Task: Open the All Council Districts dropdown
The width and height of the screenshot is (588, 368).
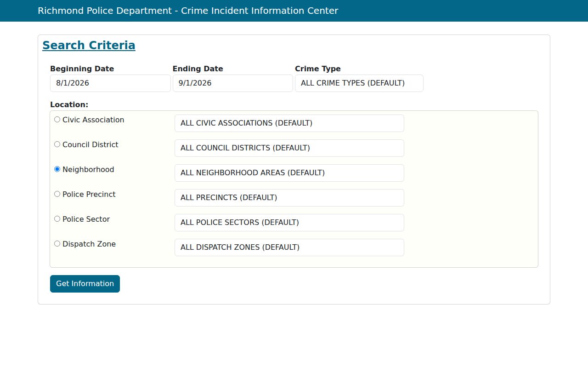Action: click(x=289, y=148)
